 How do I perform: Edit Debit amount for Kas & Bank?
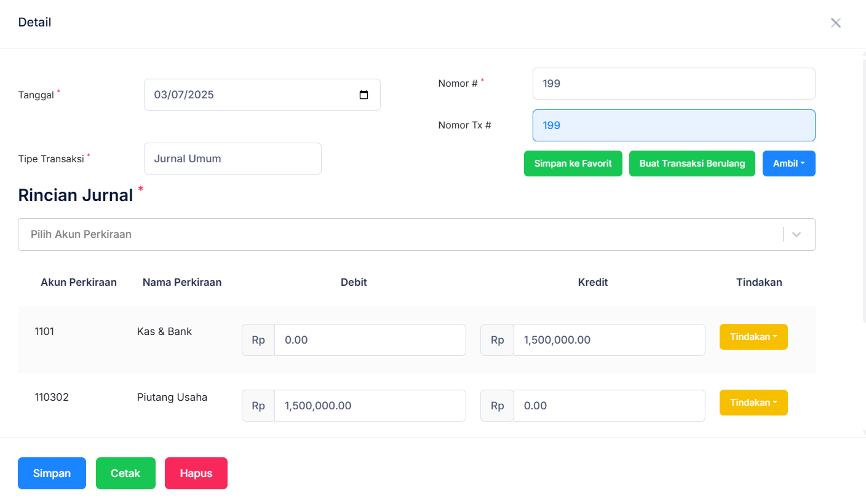tap(370, 340)
